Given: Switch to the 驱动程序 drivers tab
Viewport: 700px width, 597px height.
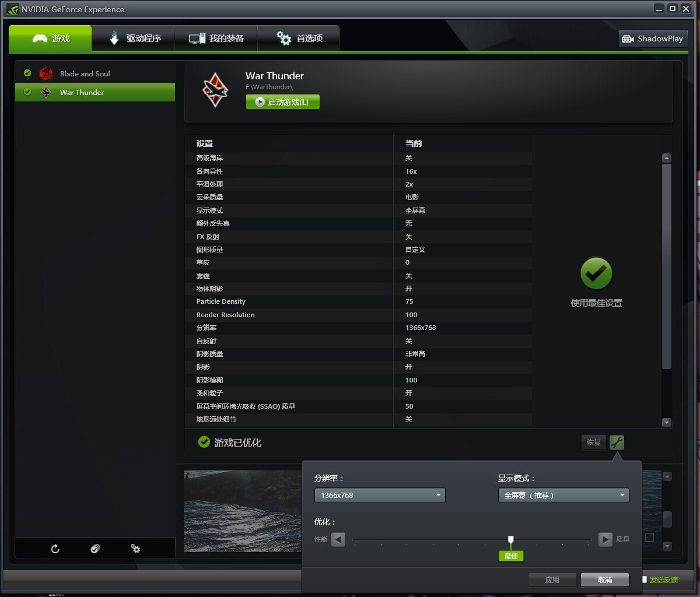Looking at the screenshot, I should click(x=134, y=38).
